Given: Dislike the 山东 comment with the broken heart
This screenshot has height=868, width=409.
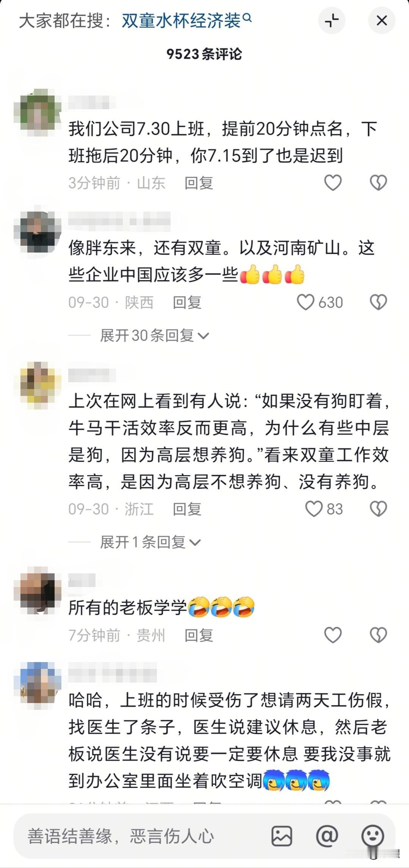Looking at the screenshot, I should [x=378, y=183].
